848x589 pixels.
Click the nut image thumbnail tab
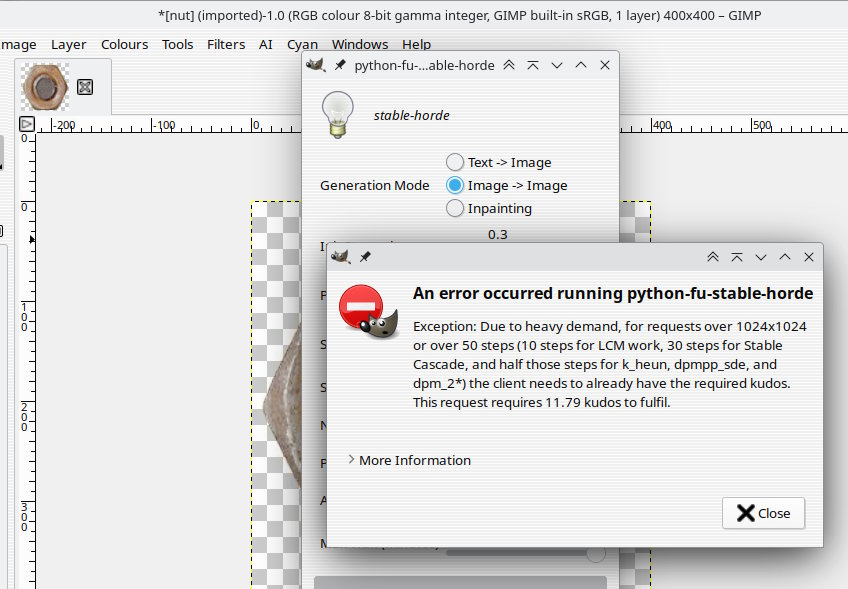(45, 87)
